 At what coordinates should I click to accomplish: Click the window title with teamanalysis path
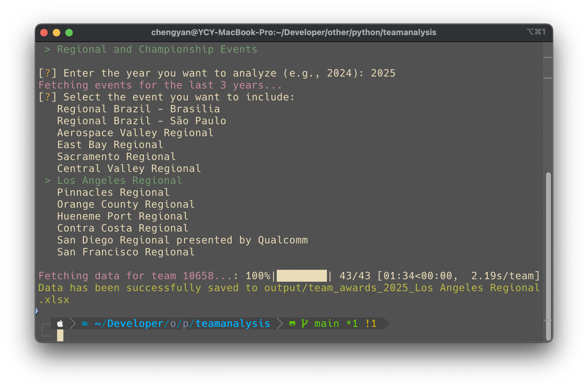click(294, 32)
